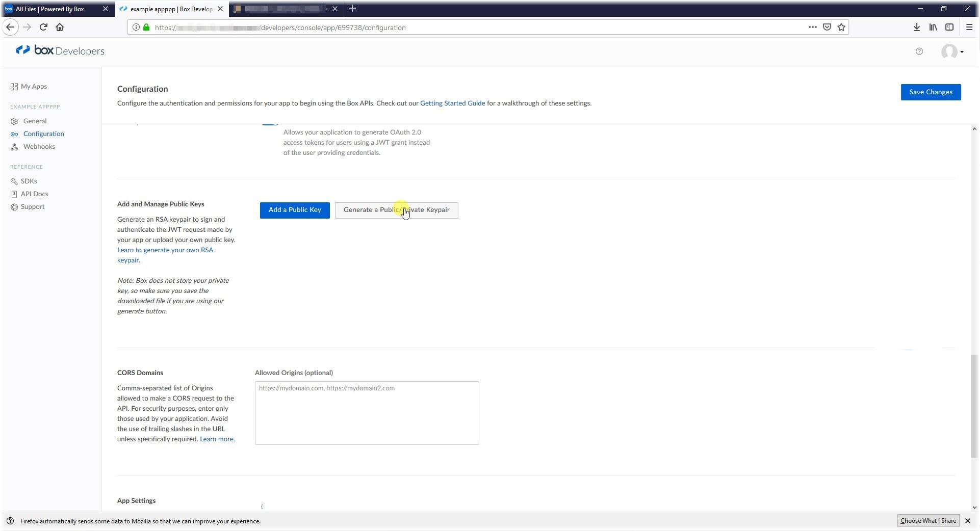
Task: Close the All Files tab
Action: tap(106, 9)
